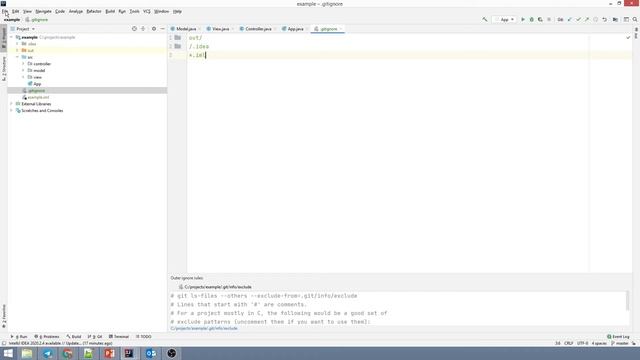Expand the out folder
The width and height of the screenshot is (640, 360).
[x=17, y=50]
